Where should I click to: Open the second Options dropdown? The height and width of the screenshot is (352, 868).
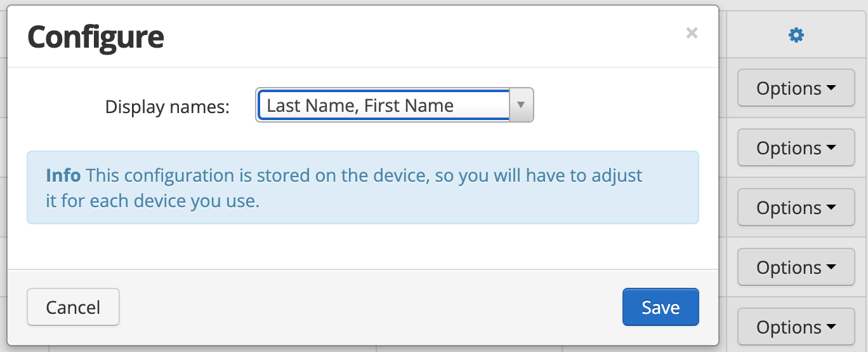796,148
